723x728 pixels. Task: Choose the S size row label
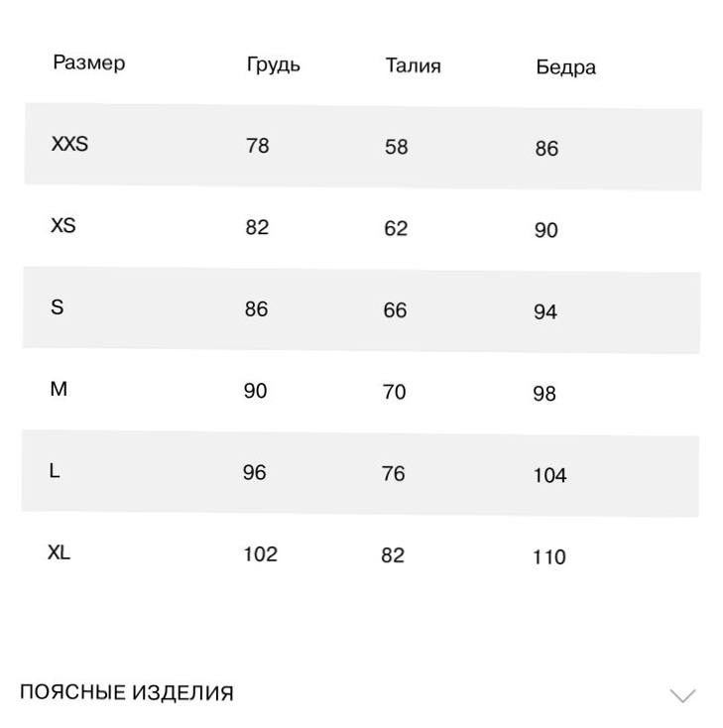point(58,307)
